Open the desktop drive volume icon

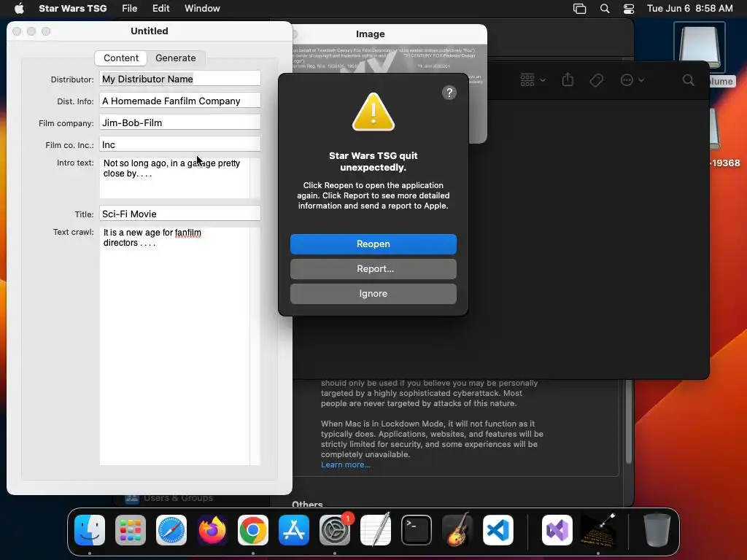pyautogui.click(x=699, y=49)
